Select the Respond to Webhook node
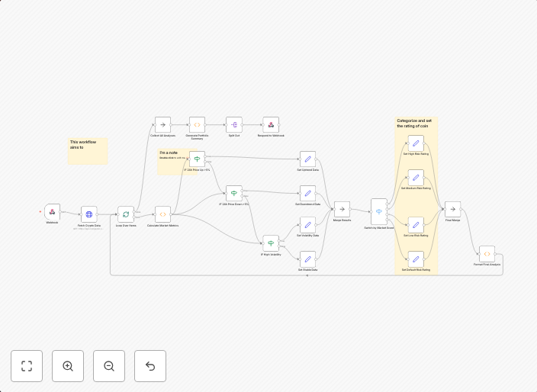 tap(271, 124)
